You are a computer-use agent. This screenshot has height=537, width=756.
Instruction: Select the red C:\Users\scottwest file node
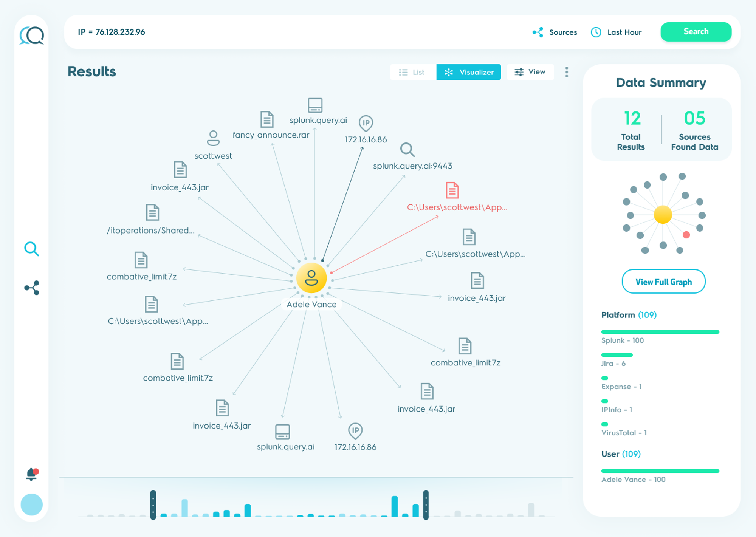tap(452, 190)
